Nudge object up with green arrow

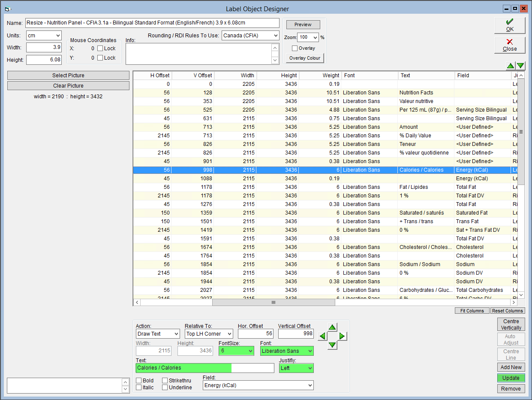click(x=333, y=327)
